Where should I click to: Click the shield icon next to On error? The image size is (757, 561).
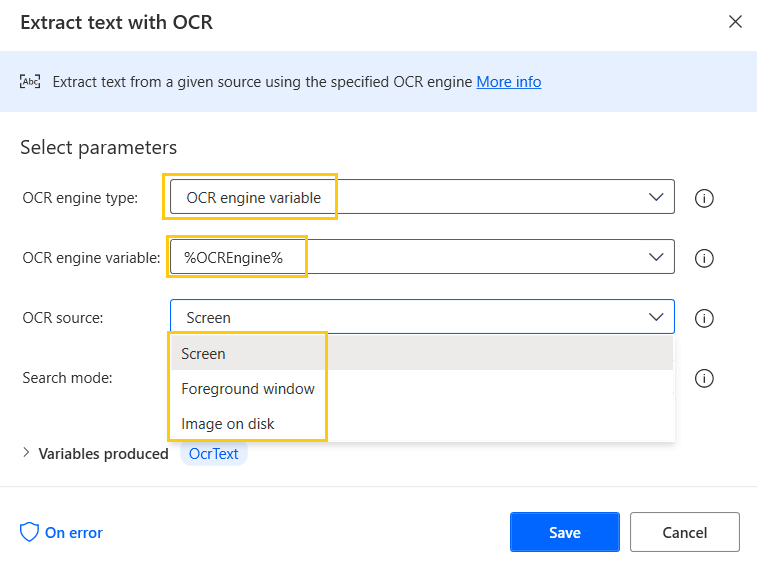(x=29, y=532)
